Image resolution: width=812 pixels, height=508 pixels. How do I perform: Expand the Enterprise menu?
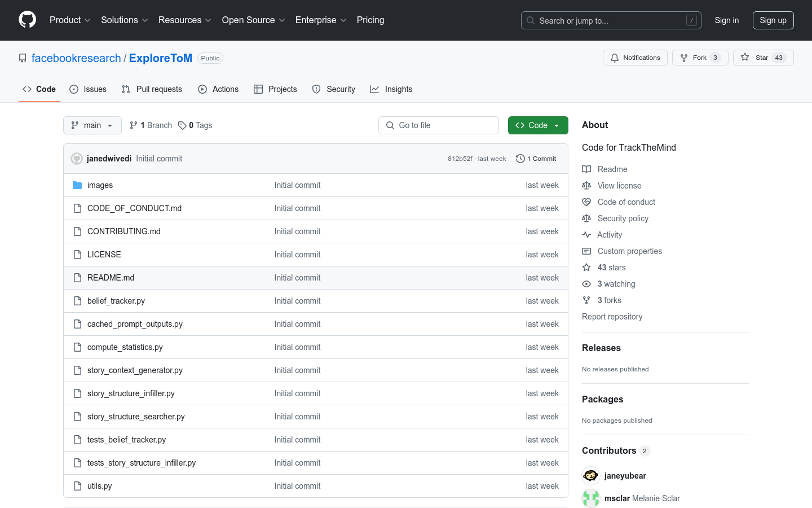(x=321, y=20)
